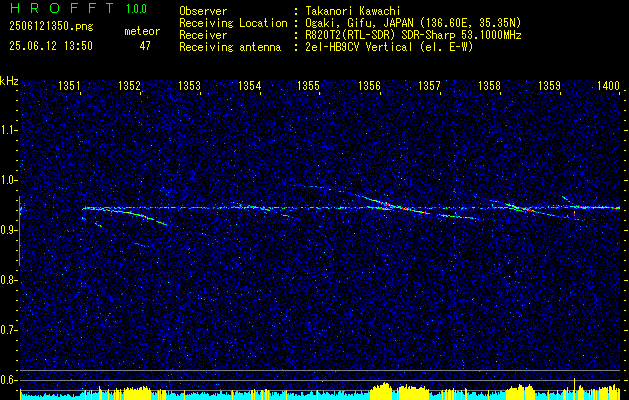
Task: Click the kHz axis unit label
Action: click(x=9, y=81)
